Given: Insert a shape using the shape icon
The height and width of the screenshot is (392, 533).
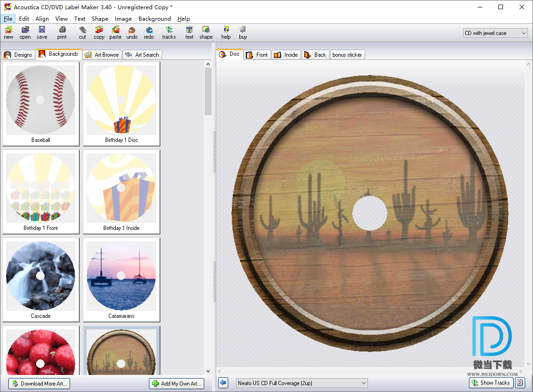Looking at the screenshot, I should point(206,33).
